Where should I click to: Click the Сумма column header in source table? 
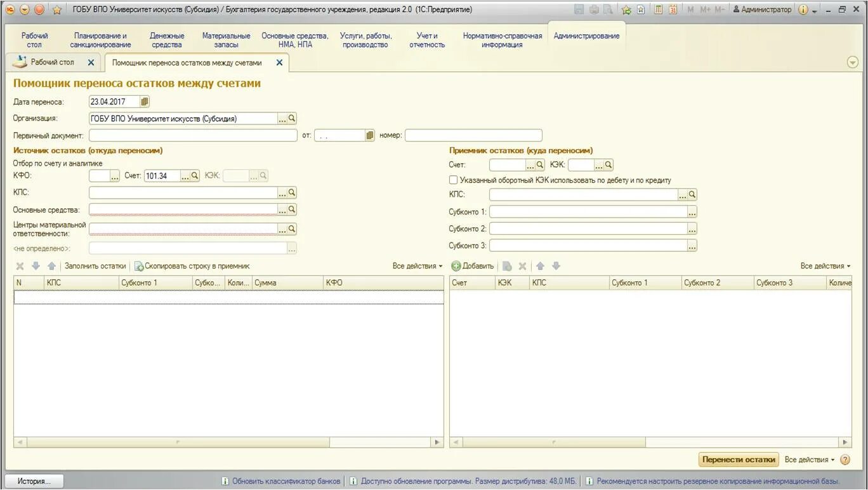(x=288, y=283)
